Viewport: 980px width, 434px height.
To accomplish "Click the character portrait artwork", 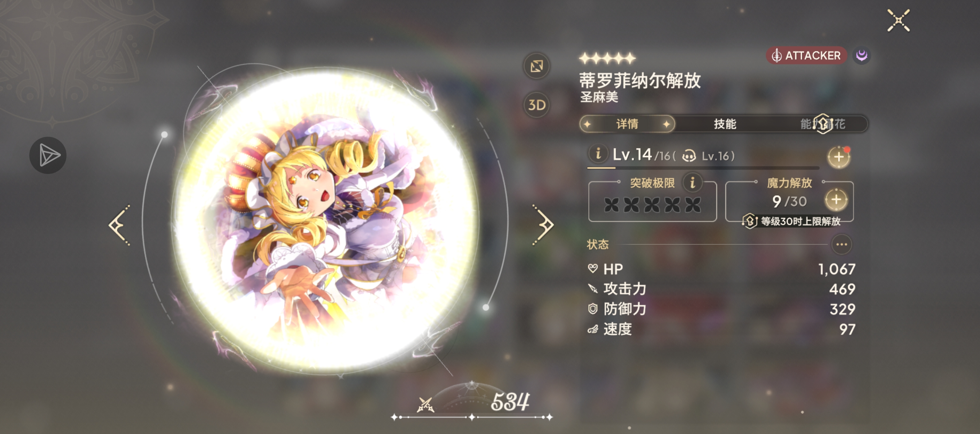I will coord(325,219).
